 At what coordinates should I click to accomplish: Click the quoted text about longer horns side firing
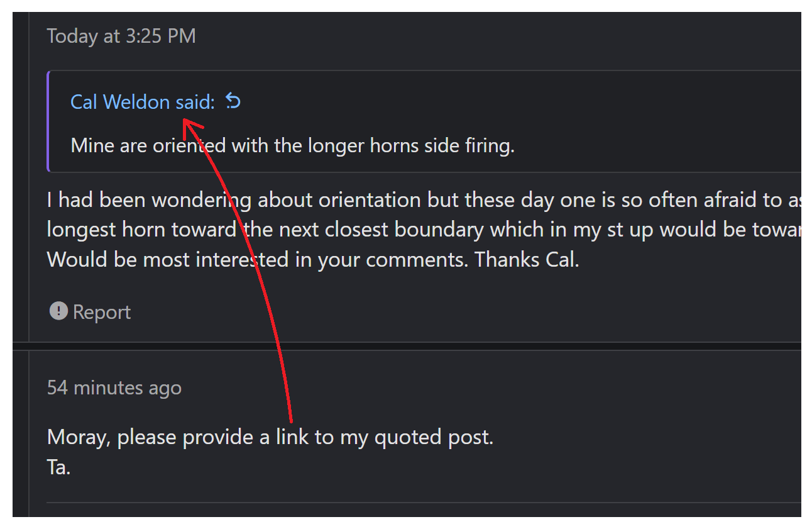pyautogui.click(x=292, y=146)
